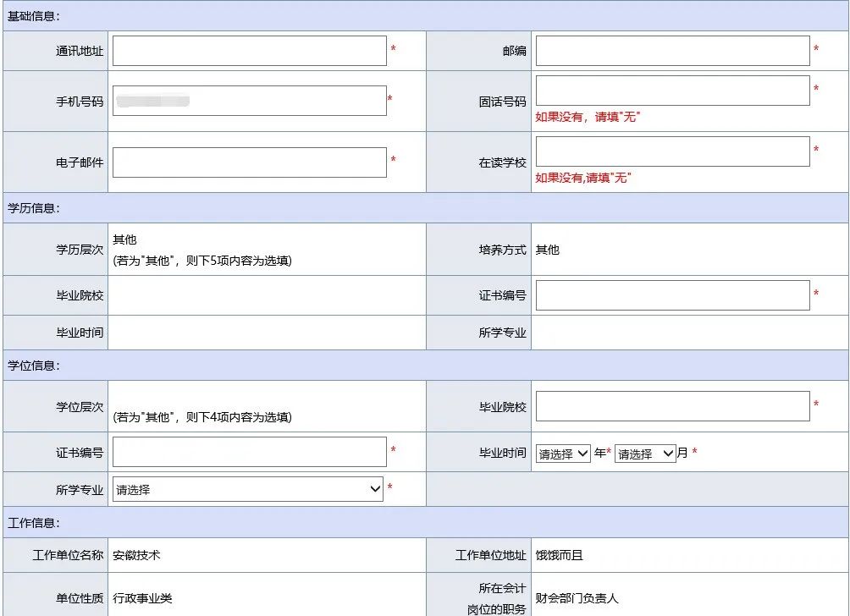Expand the 所学专业 dropdown list

247,489
